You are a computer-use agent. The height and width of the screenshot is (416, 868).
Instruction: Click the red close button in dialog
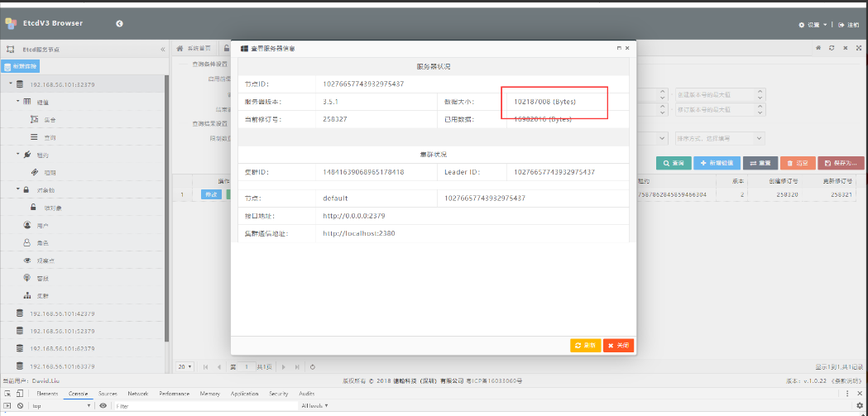coord(618,345)
